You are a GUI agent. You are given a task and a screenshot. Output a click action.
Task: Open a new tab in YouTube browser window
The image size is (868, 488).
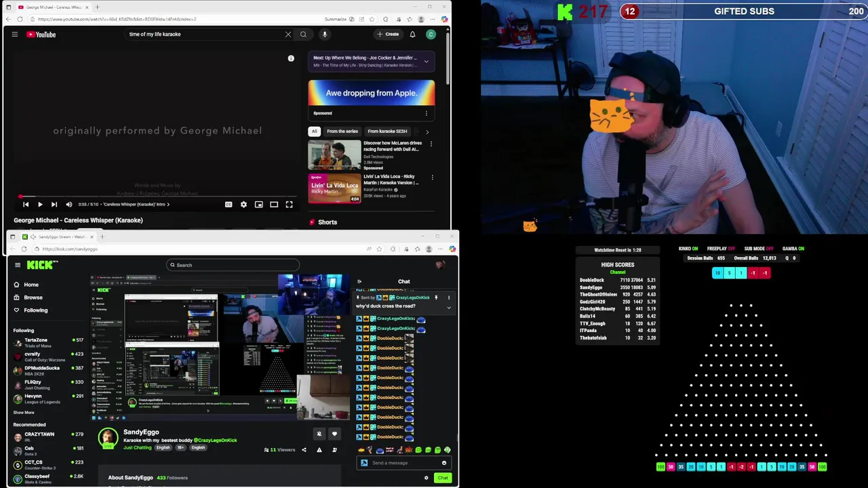[x=97, y=7]
